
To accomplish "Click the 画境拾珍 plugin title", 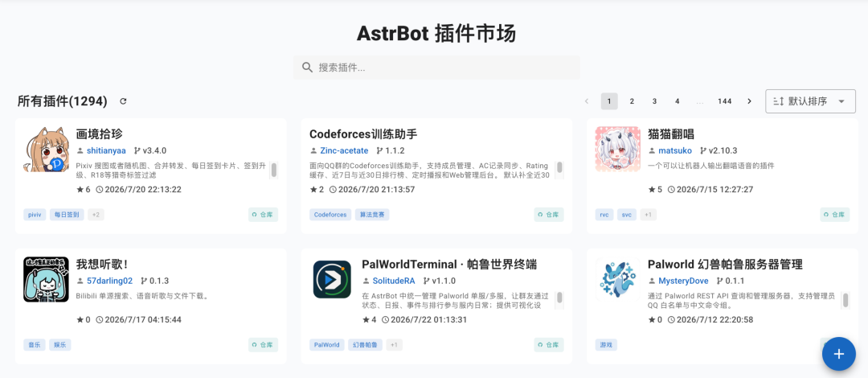I will tap(99, 134).
